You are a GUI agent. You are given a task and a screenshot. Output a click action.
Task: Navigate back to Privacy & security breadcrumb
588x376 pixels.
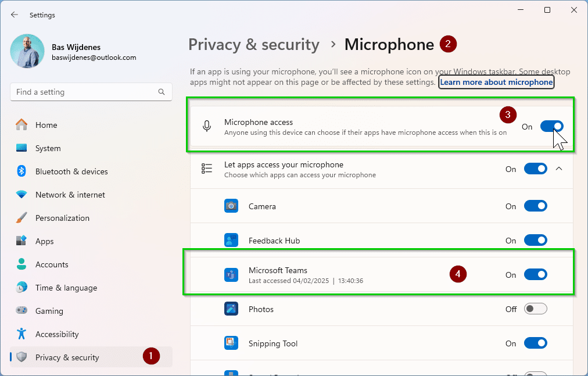254,45
